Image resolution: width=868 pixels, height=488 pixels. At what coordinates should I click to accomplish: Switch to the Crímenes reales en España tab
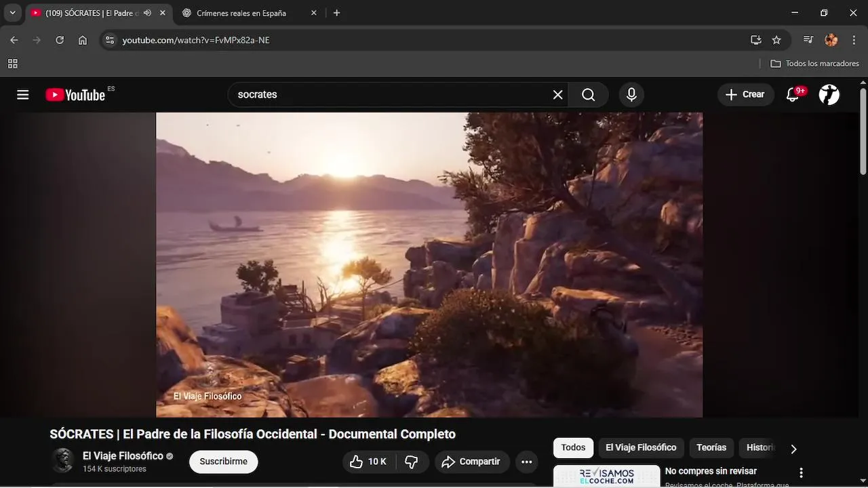click(241, 13)
